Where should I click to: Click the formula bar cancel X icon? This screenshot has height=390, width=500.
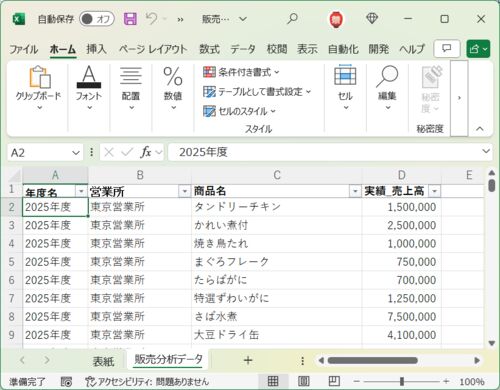[109, 152]
